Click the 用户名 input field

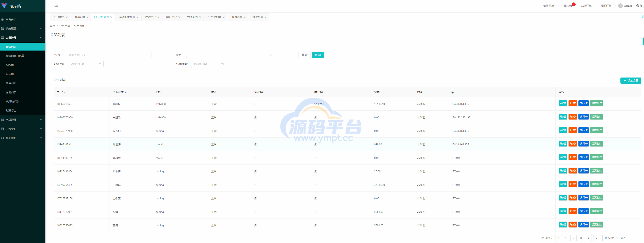tap(109, 55)
